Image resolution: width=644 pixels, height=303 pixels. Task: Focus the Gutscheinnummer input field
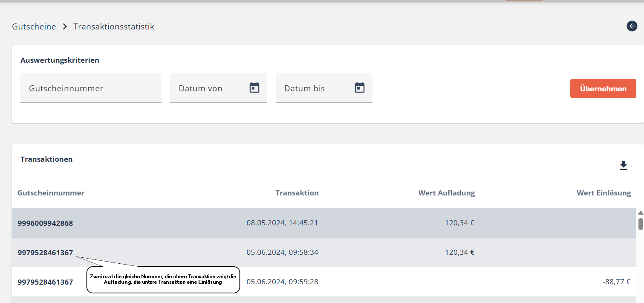click(x=91, y=88)
